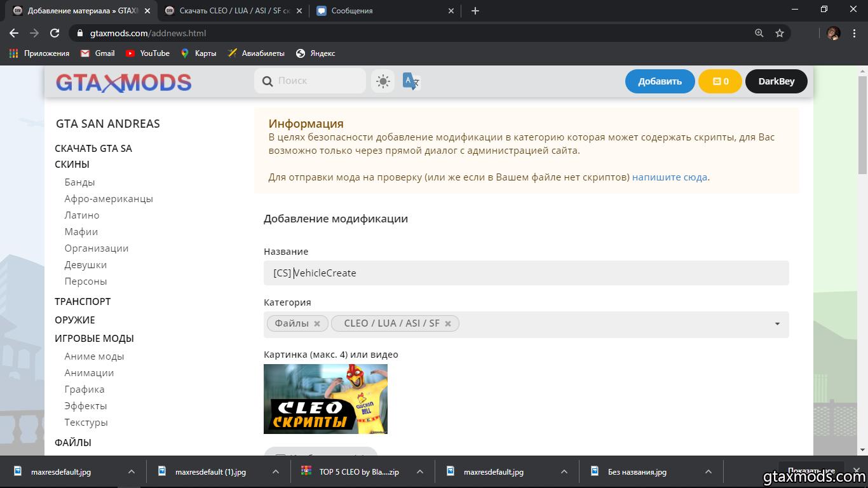
Task: Remove the Файлы category tag
Action: coord(317,323)
